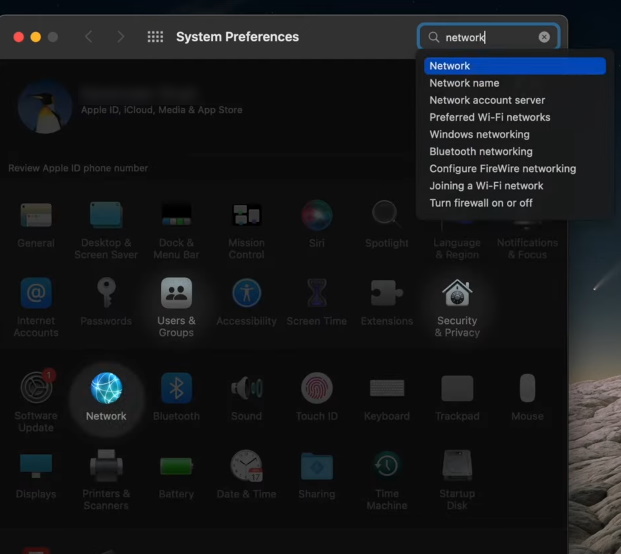Screen dimensions: 621x554
Task: Open Sound preferences icon
Action: click(246, 388)
